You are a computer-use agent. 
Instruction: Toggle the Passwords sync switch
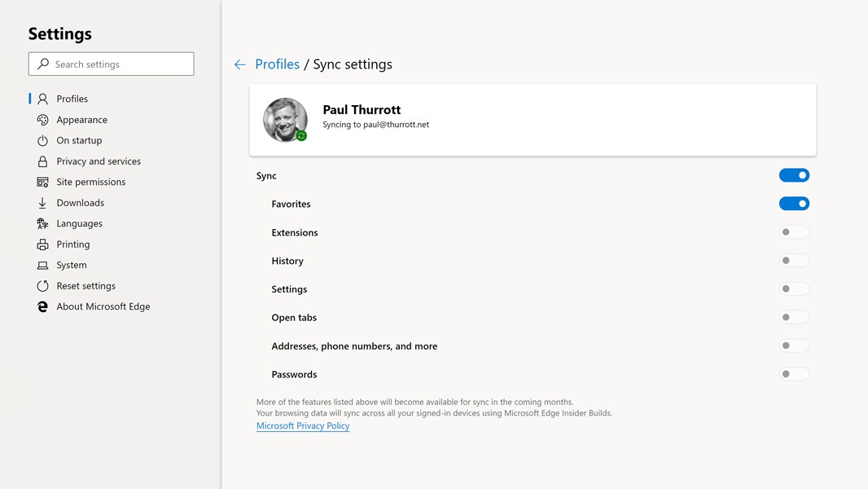click(x=794, y=374)
